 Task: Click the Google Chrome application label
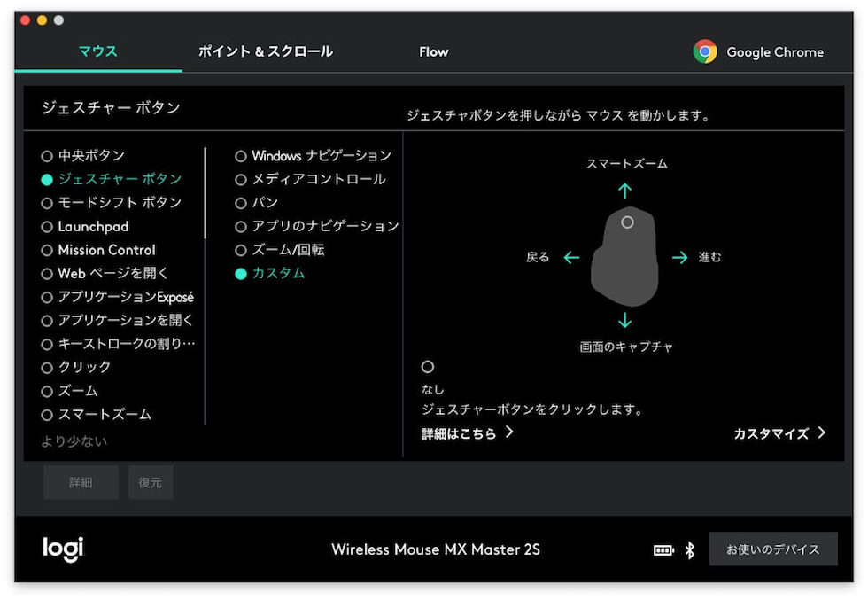(775, 52)
